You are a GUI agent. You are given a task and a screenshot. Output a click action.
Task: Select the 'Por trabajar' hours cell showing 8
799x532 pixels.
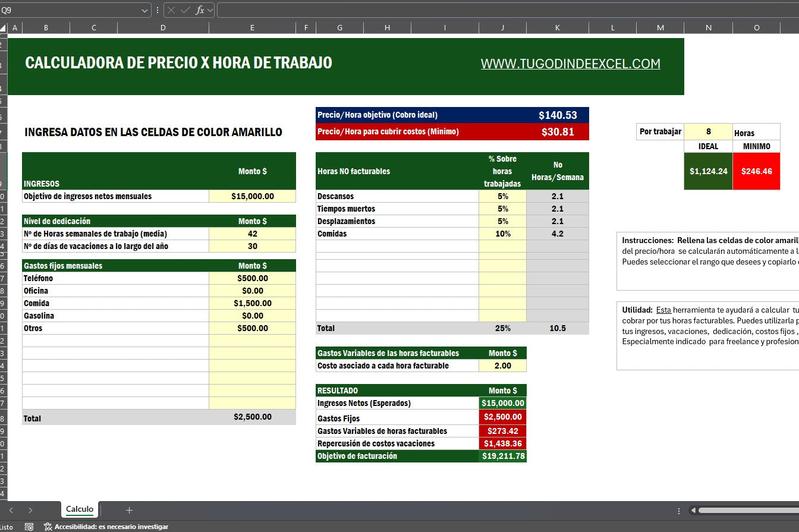[708, 131]
